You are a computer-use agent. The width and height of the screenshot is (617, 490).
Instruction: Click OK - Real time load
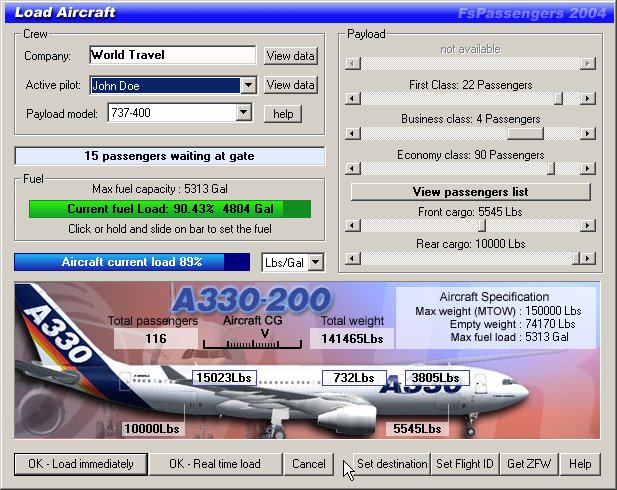[215, 464]
